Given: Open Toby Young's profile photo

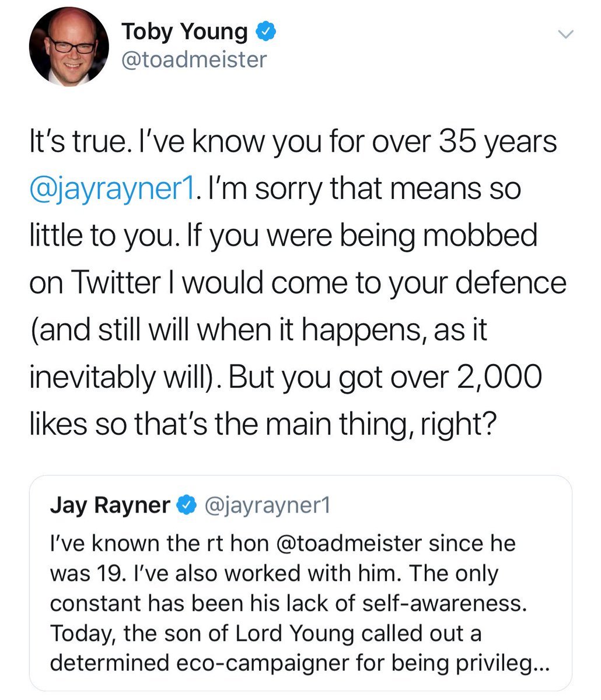Looking at the screenshot, I should [x=69, y=47].
